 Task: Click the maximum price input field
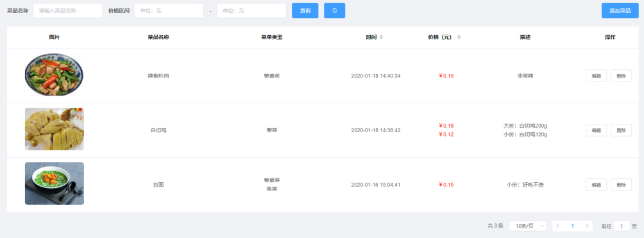251,11
